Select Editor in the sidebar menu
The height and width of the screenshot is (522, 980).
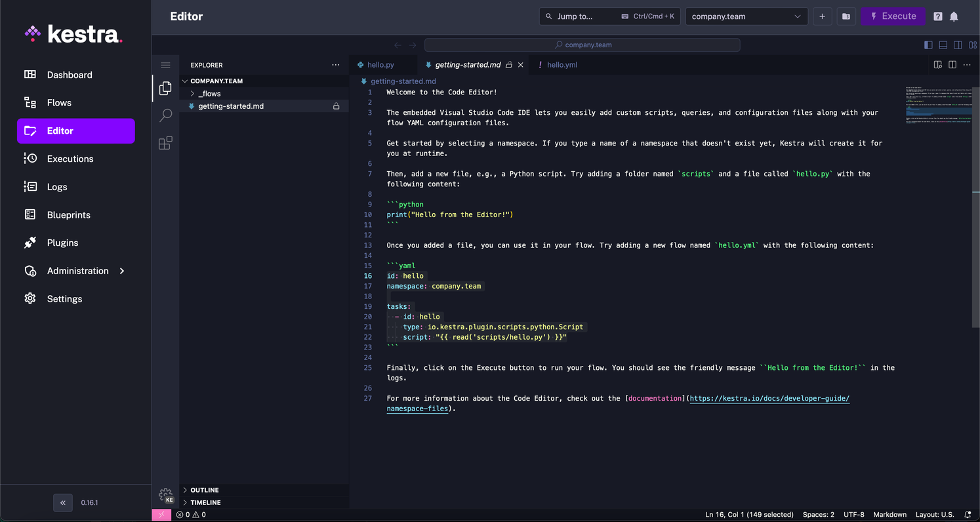[x=75, y=131]
